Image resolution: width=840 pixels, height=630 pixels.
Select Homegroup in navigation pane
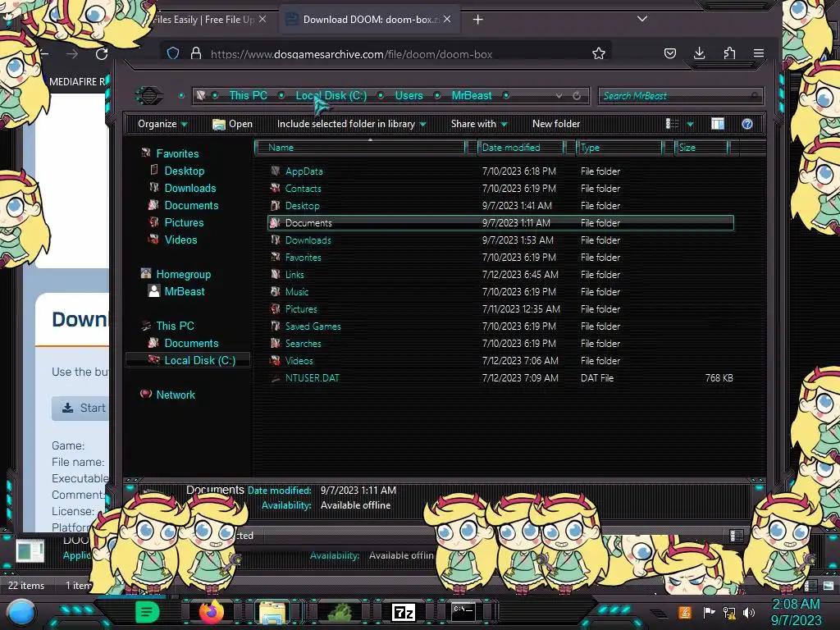176,274
